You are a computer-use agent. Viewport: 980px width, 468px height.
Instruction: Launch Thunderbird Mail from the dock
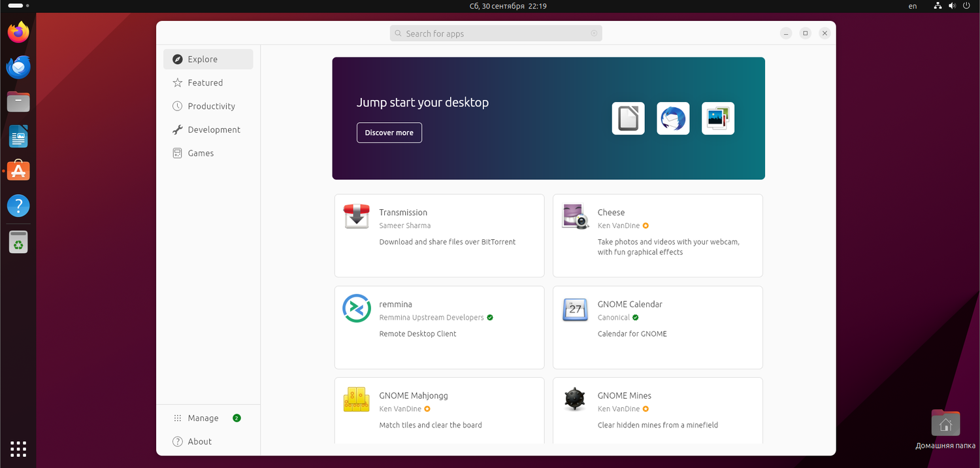(x=18, y=67)
